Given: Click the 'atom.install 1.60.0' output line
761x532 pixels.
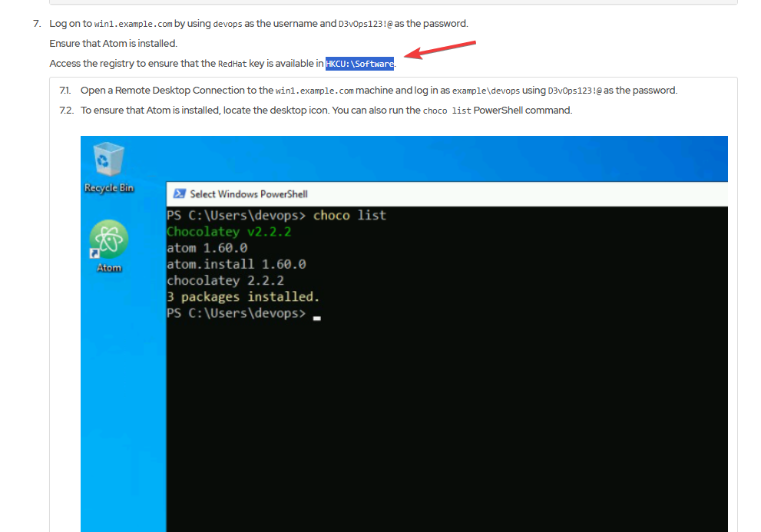Looking at the screenshot, I should (237, 264).
